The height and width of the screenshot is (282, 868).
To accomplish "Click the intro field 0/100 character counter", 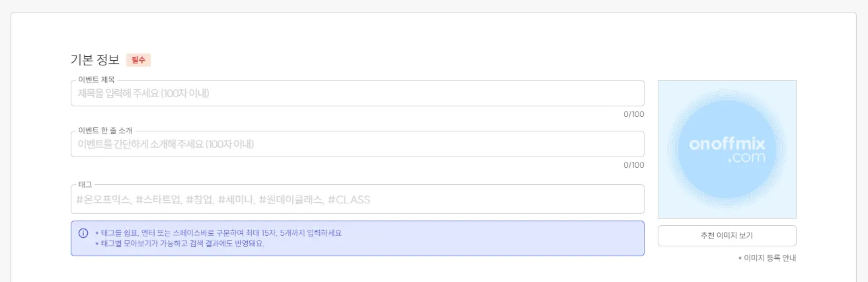I will click(633, 165).
